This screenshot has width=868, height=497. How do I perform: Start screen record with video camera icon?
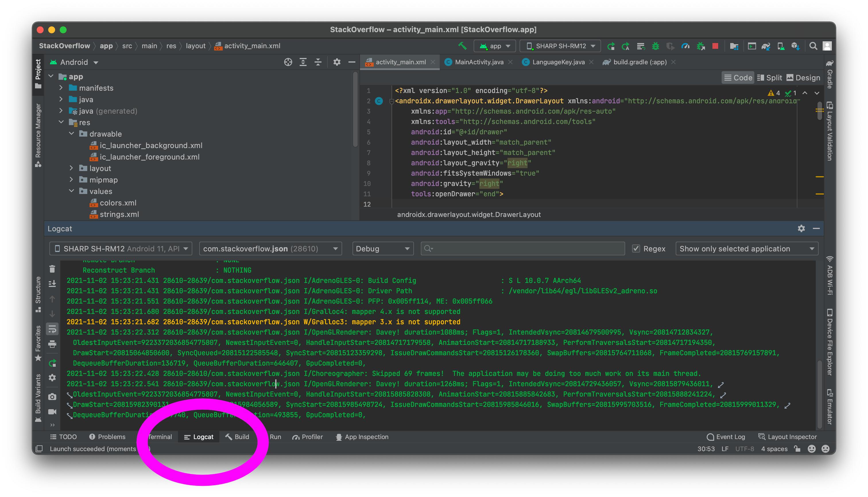coord(52,412)
